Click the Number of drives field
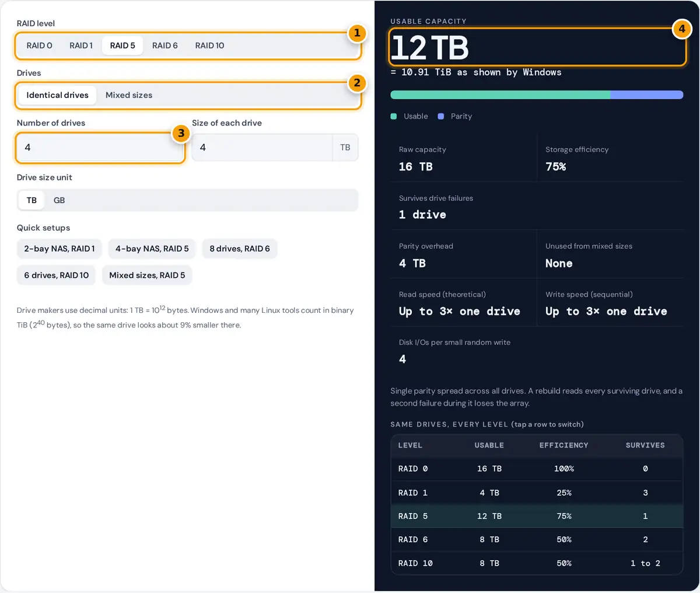The width and height of the screenshot is (700, 593). coord(100,148)
